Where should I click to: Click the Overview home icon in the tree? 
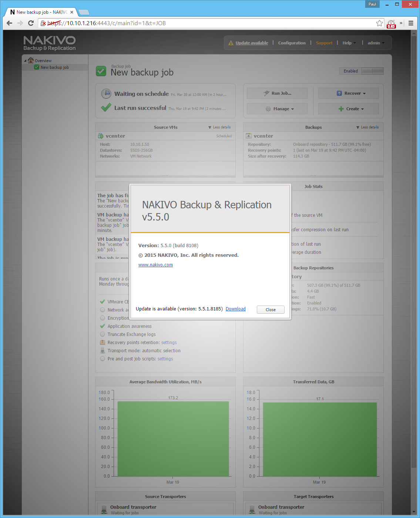coord(31,60)
